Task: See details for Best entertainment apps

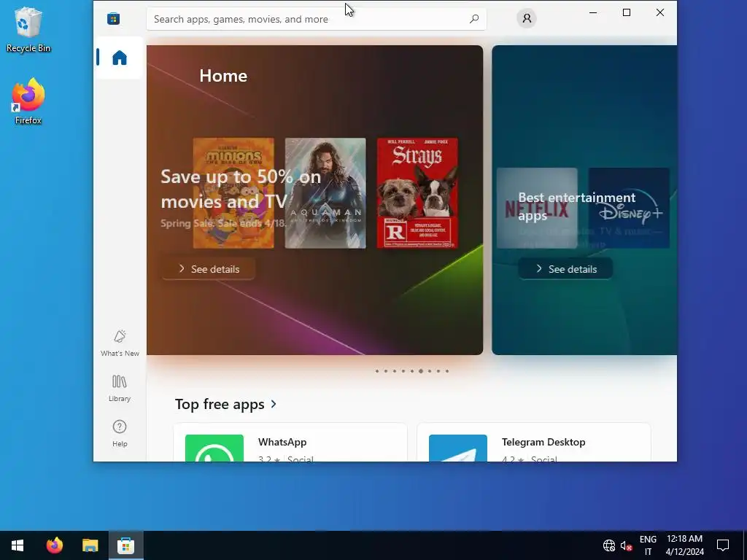Action: 565,269
